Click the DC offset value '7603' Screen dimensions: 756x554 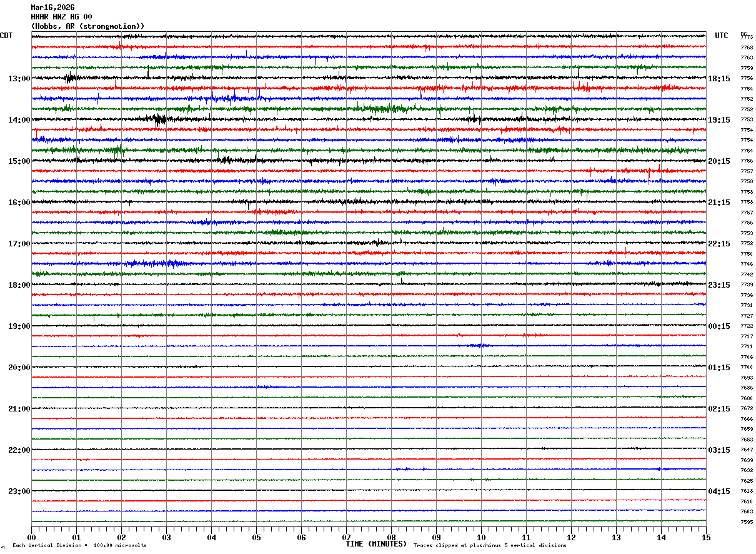[747, 511]
